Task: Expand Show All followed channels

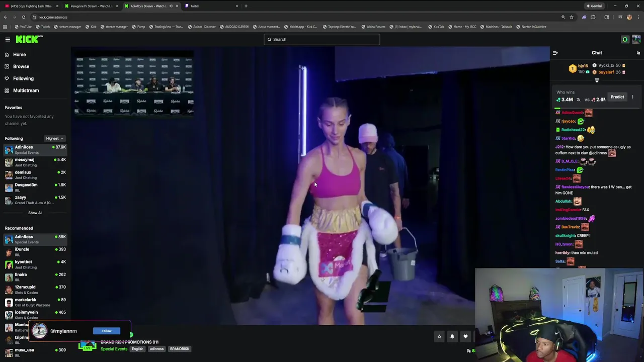Action: pos(35,213)
